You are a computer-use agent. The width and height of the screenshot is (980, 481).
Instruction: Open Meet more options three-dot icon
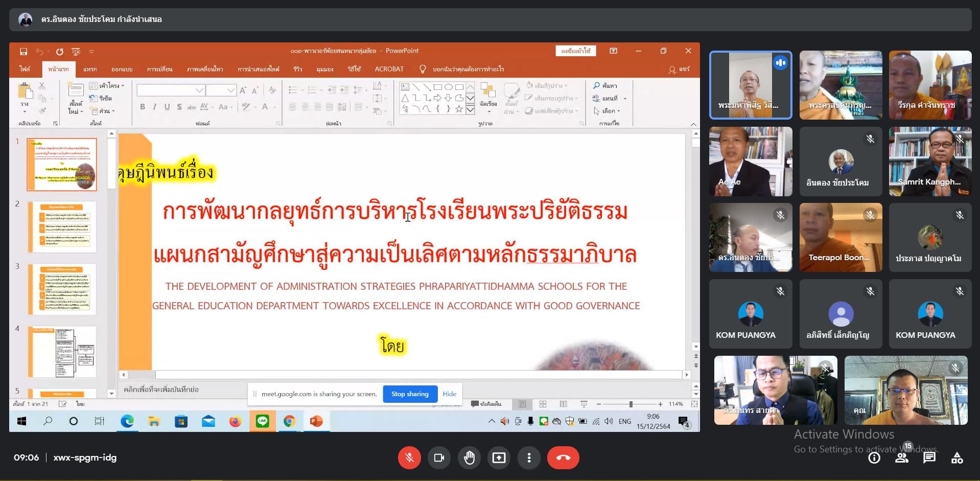click(529, 457)
